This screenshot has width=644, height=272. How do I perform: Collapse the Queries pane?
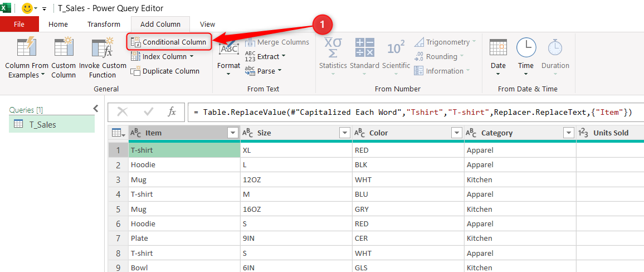pos(95,109)
